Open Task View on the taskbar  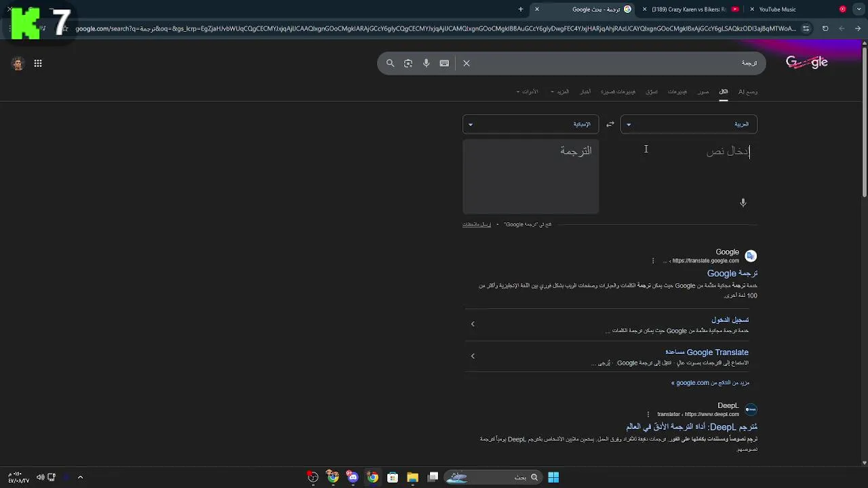point(433,477)
